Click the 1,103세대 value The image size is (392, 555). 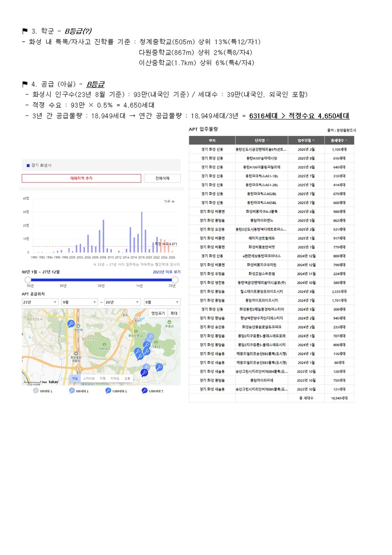(339, 150)
